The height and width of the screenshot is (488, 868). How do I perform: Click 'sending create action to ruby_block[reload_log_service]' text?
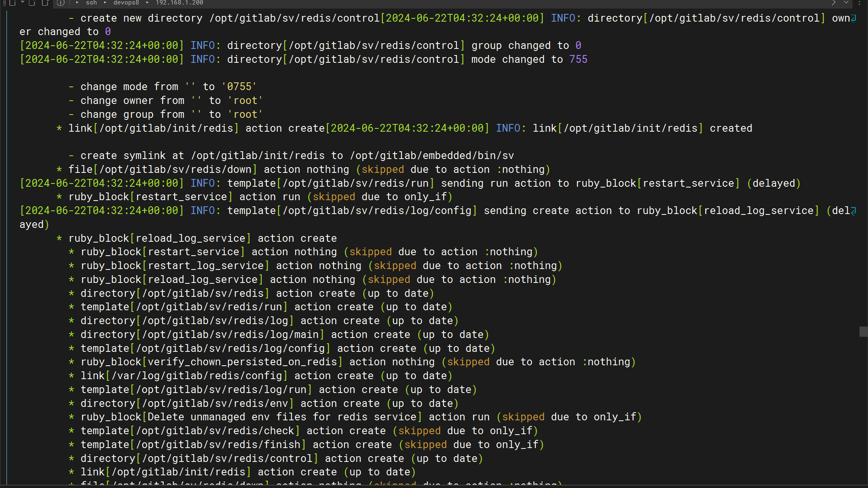(651, 211)
